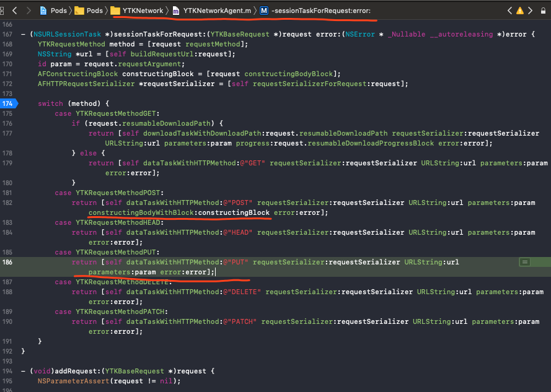Click the YTKNetwork folder icon in breadcrumb
551x392 pixels.
pos(115,10)
